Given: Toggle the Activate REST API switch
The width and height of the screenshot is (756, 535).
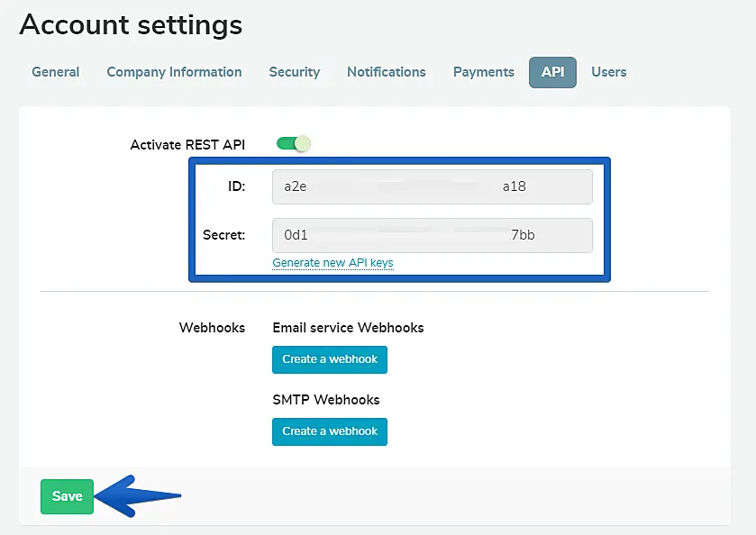Looking at the screenshot, I should pyautogui.click(x=294, y=143).
